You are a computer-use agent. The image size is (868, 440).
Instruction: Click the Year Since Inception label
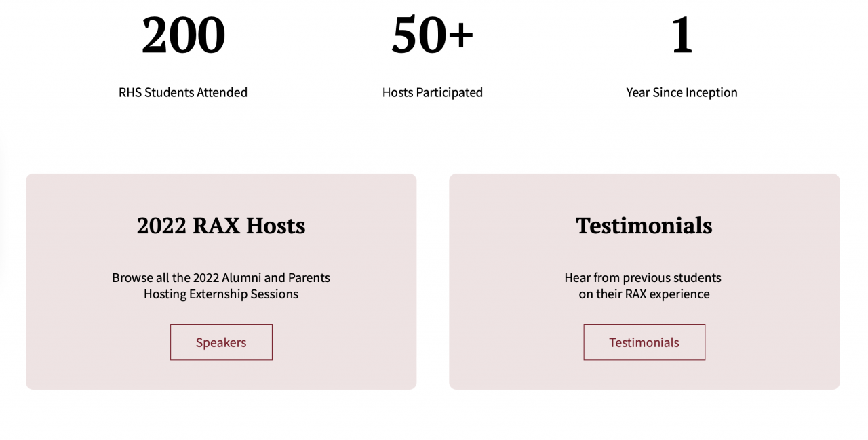click(x=682, y=92)
